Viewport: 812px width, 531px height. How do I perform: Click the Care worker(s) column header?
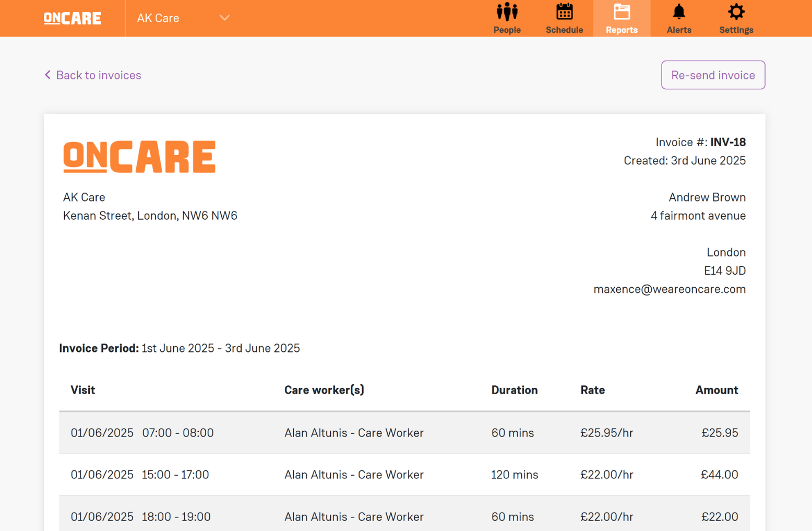(324, 390)
